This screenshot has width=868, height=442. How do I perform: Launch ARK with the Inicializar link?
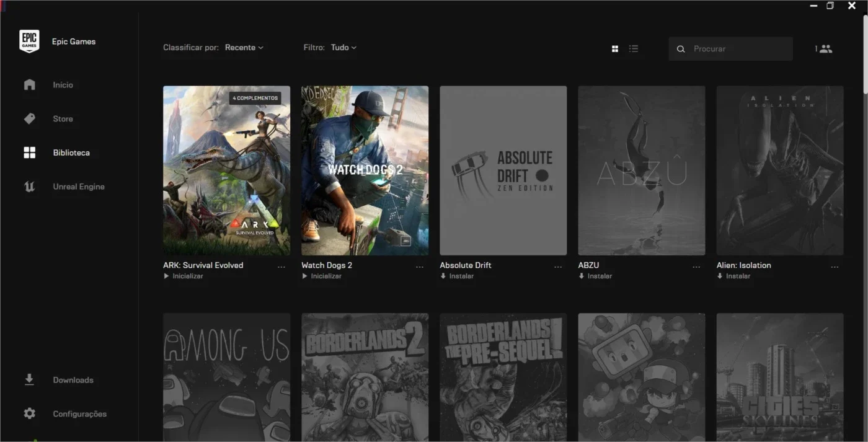[x=184, y=276]
